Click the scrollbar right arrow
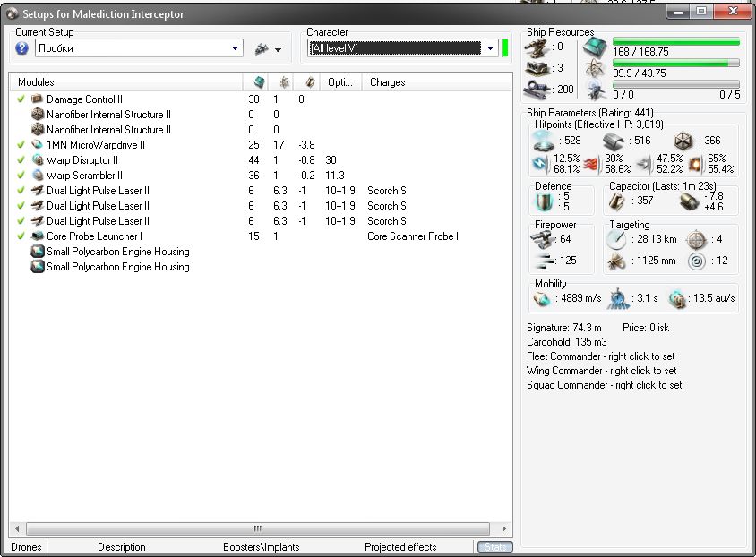This screenshot has width=756, height=557. (x=503, y=528)
